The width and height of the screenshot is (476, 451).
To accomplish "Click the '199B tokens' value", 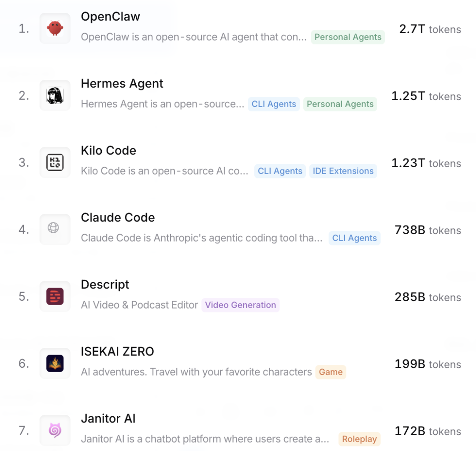I will pos(428,364).
